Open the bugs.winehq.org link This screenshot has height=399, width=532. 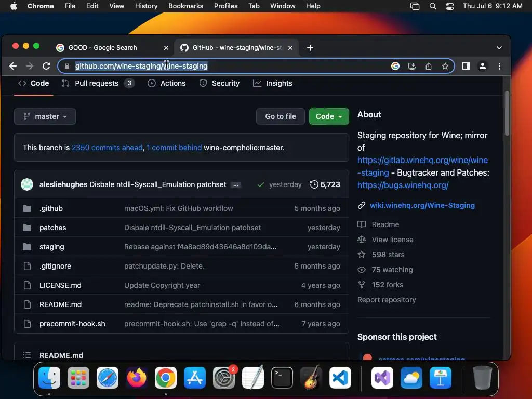[403, 185]
